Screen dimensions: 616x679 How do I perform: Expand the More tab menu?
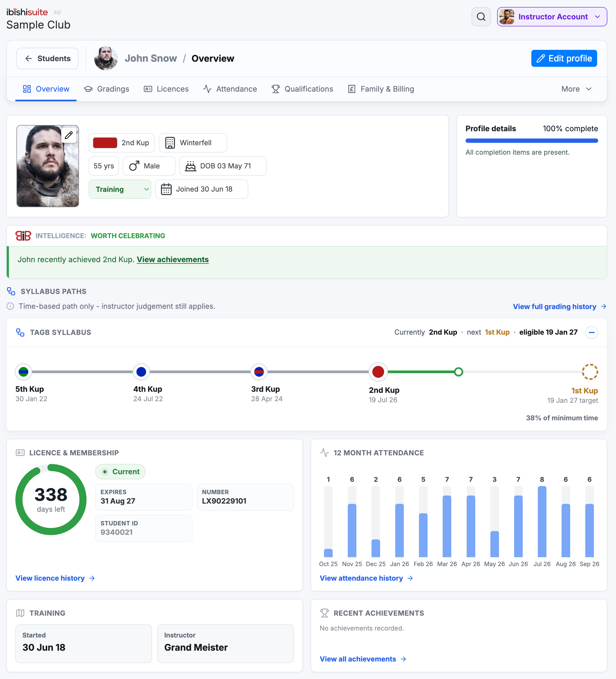click(576, 89)
